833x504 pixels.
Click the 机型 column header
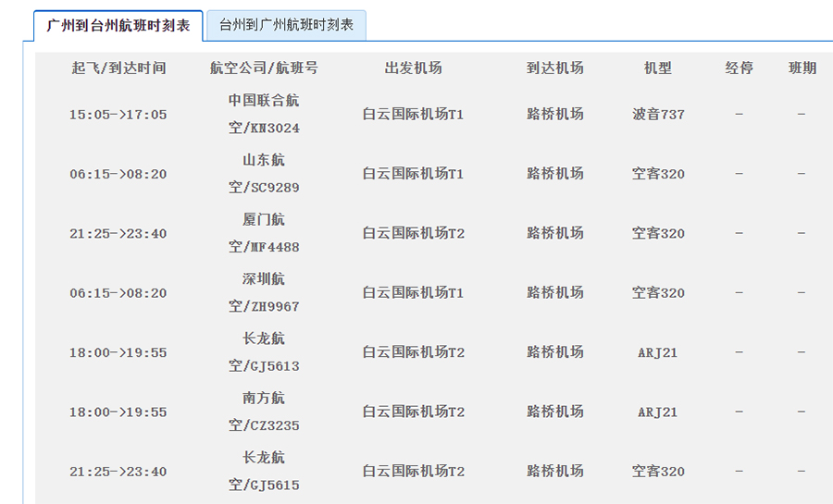tap(658, 68)
